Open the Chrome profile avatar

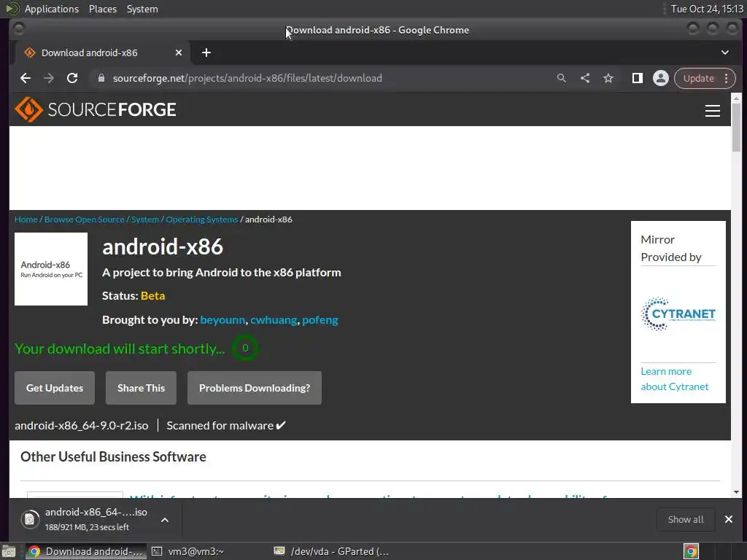point(661,78)
